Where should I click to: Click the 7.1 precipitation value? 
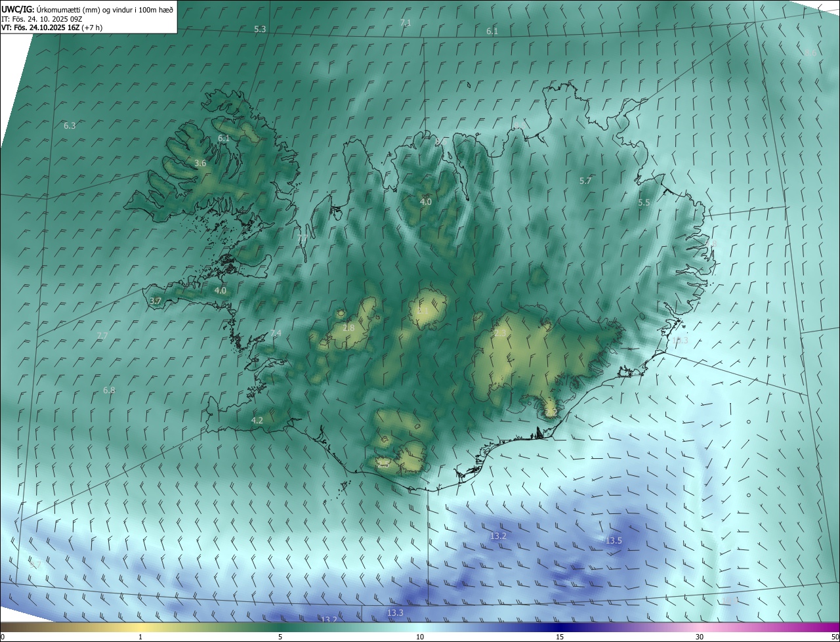pyautogui.click(x=406, y=23)
